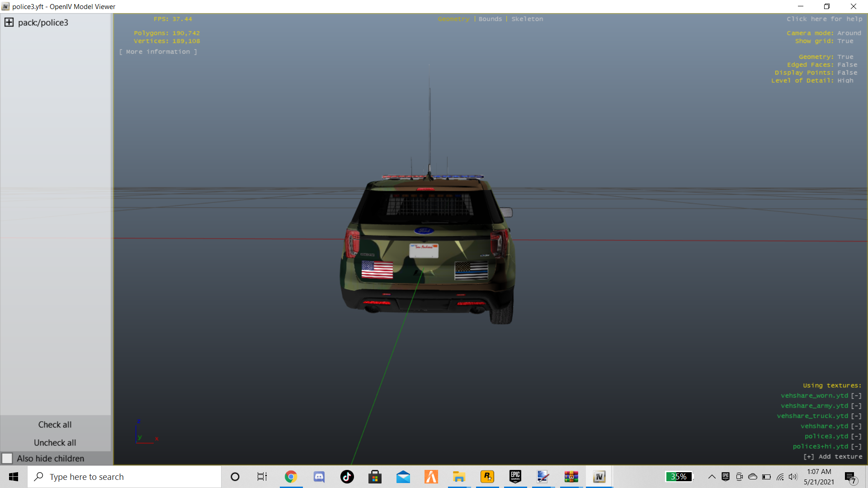Toggle Show grid setting value

click(845, 41)
